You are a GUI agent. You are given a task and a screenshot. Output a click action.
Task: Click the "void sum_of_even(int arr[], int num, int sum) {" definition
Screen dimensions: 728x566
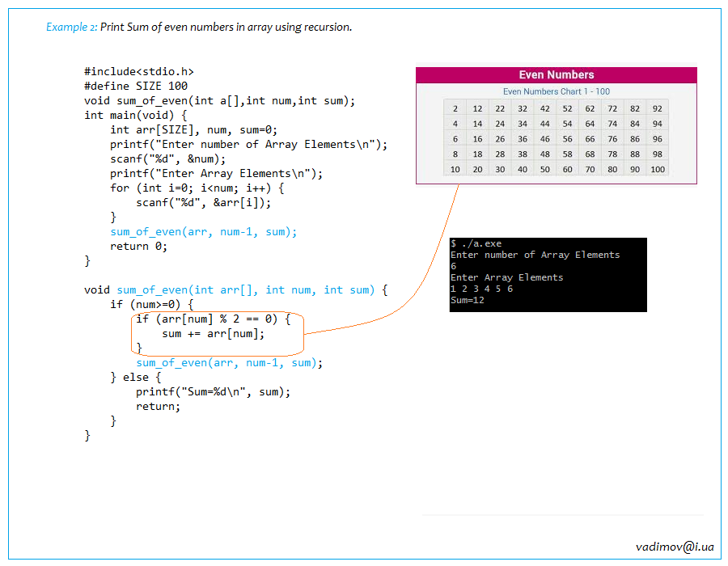[x=236, y=290]
